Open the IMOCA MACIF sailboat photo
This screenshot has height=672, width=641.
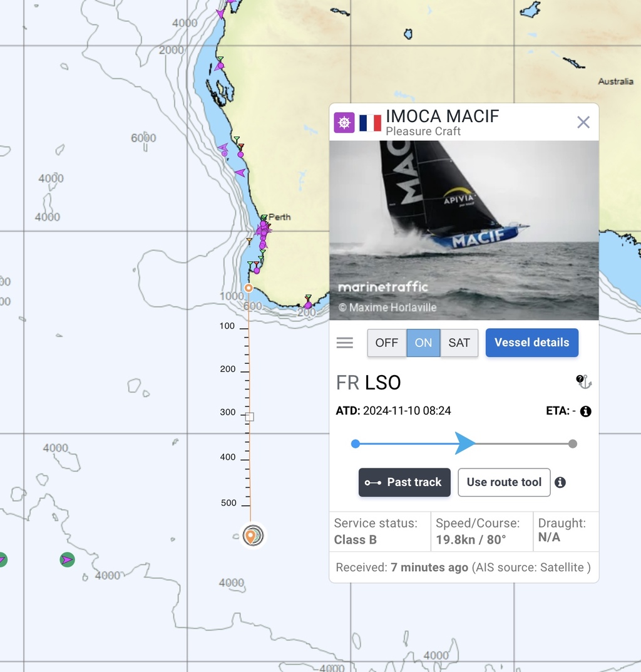[x=464, y=230]
